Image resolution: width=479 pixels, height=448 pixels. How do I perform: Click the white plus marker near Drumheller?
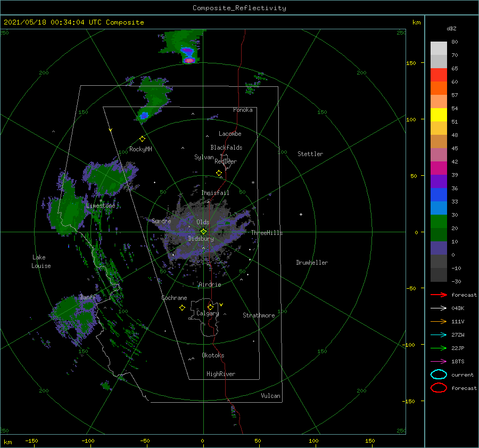[301, 214]
